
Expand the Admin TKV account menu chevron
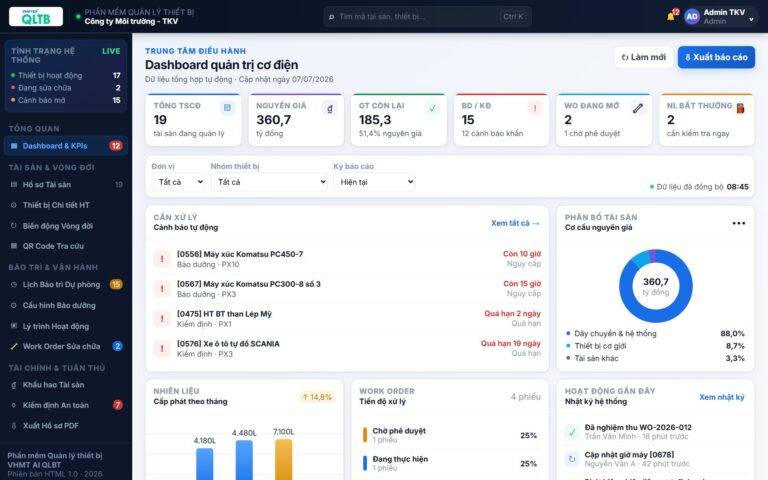coord(751,20)
